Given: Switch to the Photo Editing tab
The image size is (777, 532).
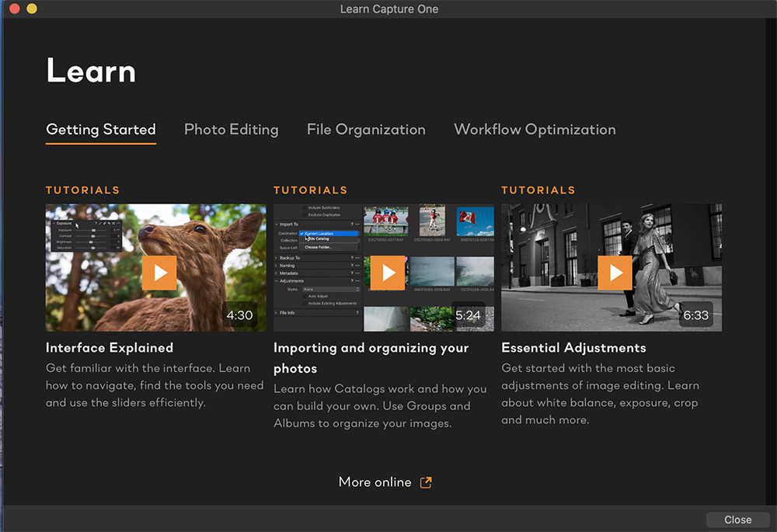Looking at the screenshot, I should 231,130.
